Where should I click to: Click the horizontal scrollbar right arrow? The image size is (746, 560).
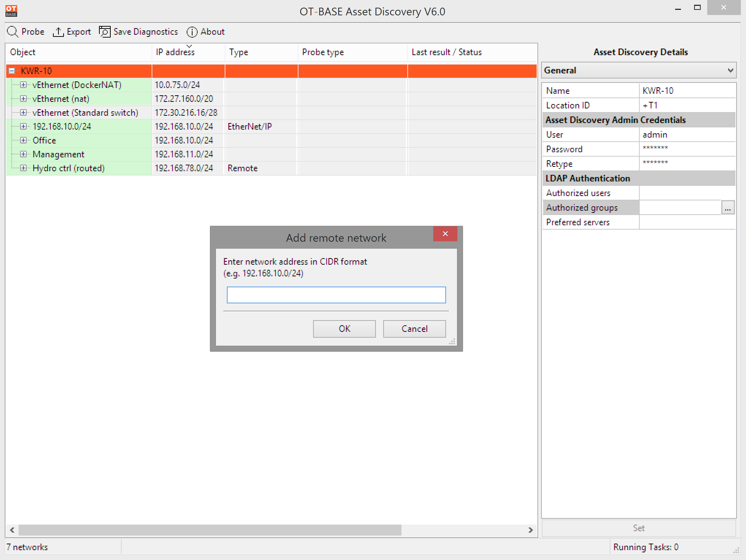[x=531, y=530]
